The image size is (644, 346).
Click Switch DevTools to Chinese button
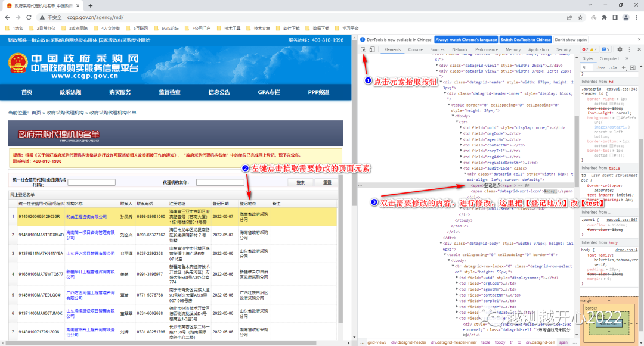(x=526, y=40)
